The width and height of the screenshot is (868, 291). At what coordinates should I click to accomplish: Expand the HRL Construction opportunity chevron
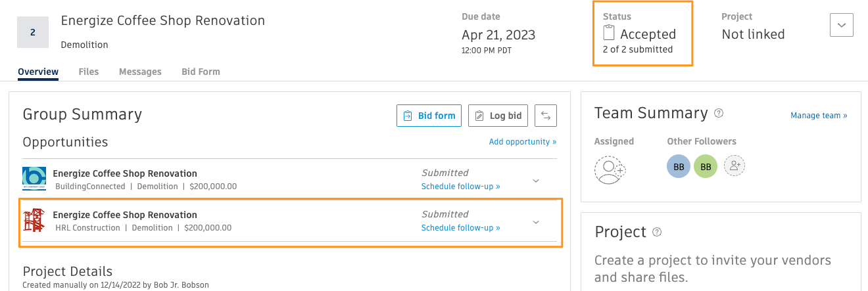536,222
